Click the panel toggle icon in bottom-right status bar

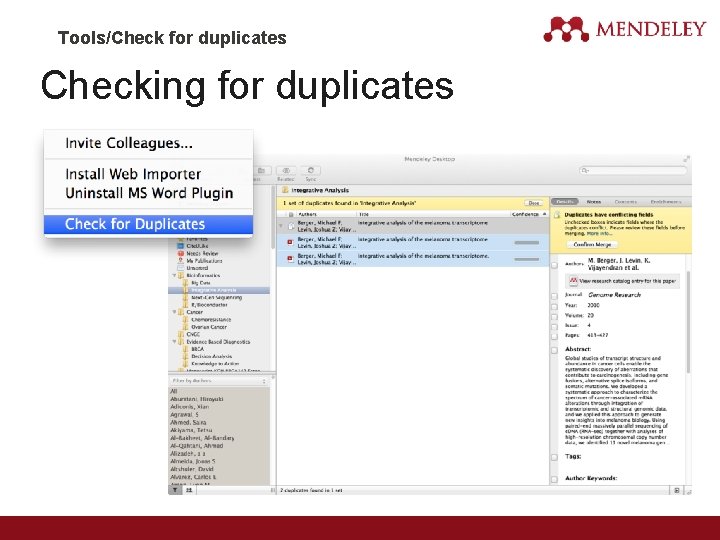point(677,490)
